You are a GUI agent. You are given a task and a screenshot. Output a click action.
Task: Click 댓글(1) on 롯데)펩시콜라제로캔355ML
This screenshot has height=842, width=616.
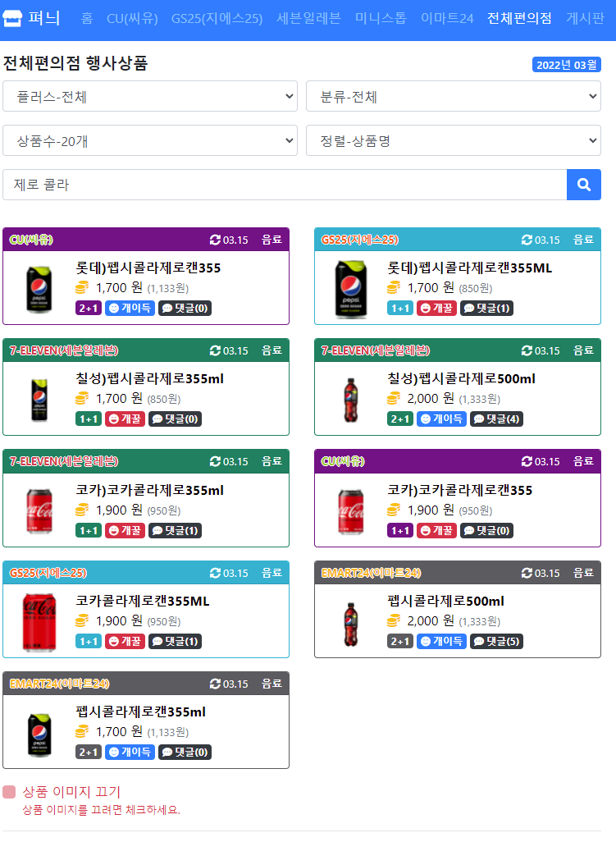click(x=486, y=309)
